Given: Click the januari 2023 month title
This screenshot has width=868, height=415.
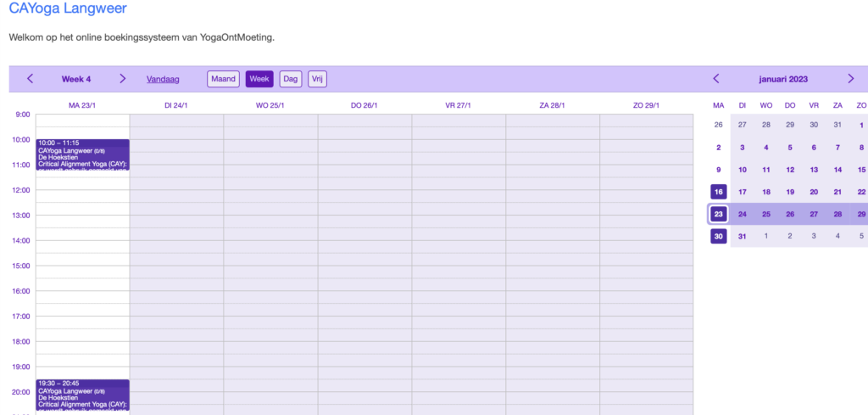Looking at the screenshot, I should point(783,79).
